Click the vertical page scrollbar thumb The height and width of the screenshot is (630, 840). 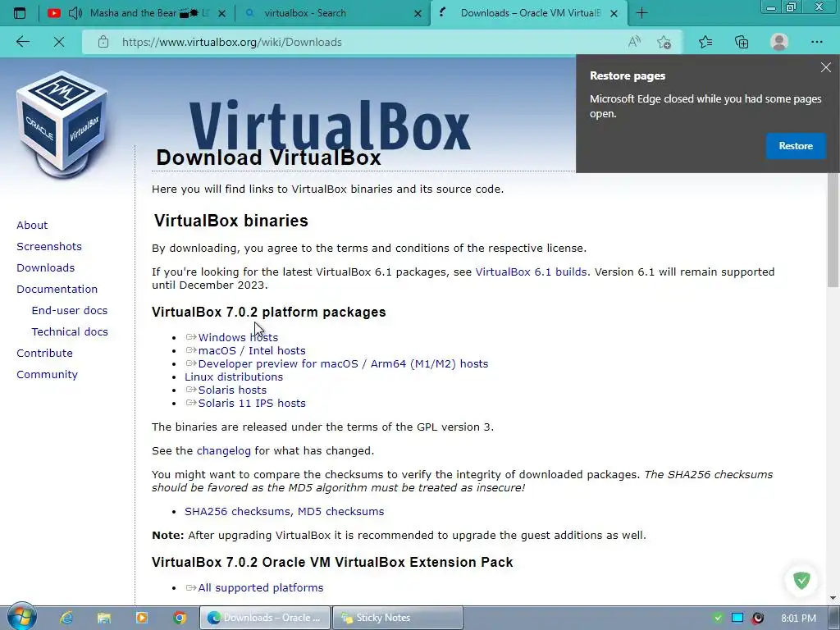(x=833, y=231)
